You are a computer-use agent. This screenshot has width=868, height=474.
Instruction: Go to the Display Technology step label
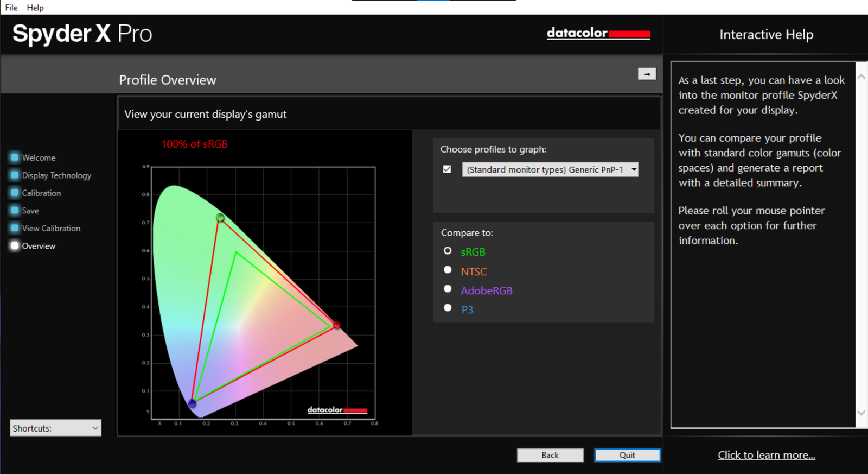point(56,175)
